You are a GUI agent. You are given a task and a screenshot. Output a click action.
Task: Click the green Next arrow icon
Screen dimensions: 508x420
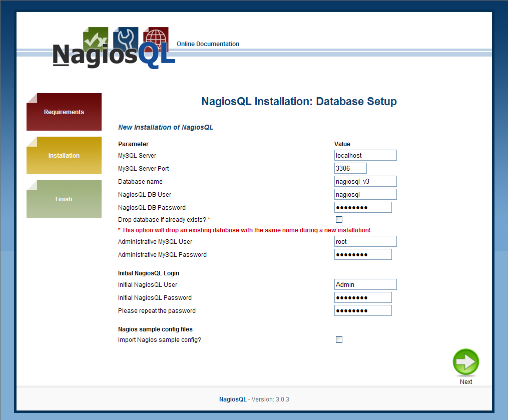click(465, 362)
